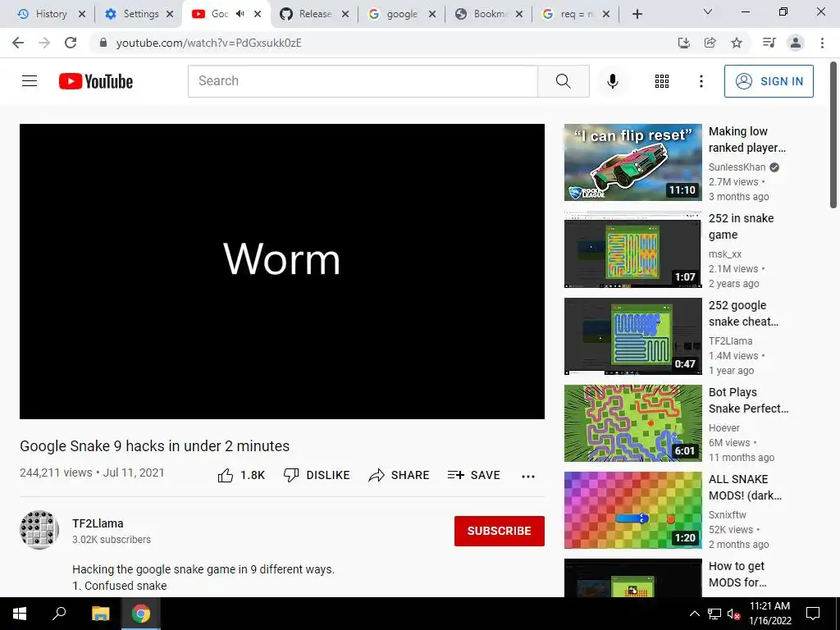Go to the YouTube home logo
840x630 pixels.
pyautogui.click(x=96, y=81)
